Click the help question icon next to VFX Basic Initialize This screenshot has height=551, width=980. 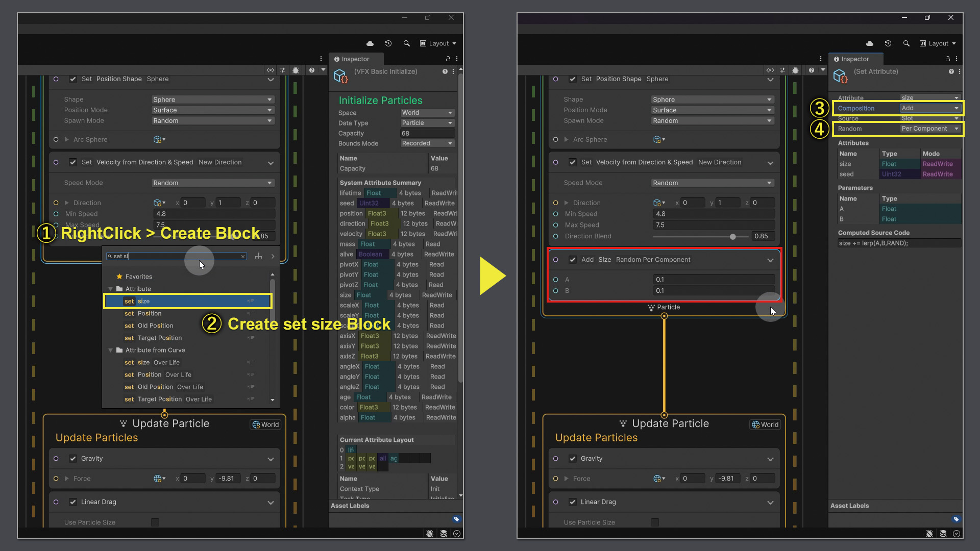445,72
